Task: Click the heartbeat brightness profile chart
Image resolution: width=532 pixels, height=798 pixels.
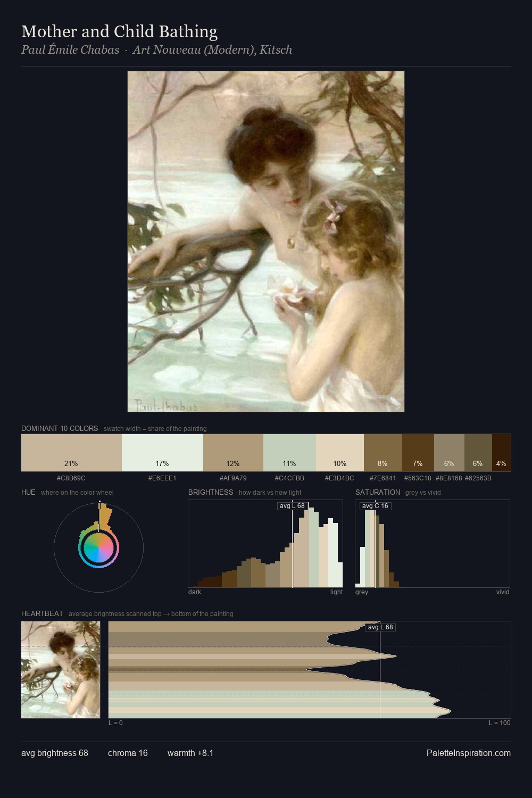Action: [x=310, y=670]
